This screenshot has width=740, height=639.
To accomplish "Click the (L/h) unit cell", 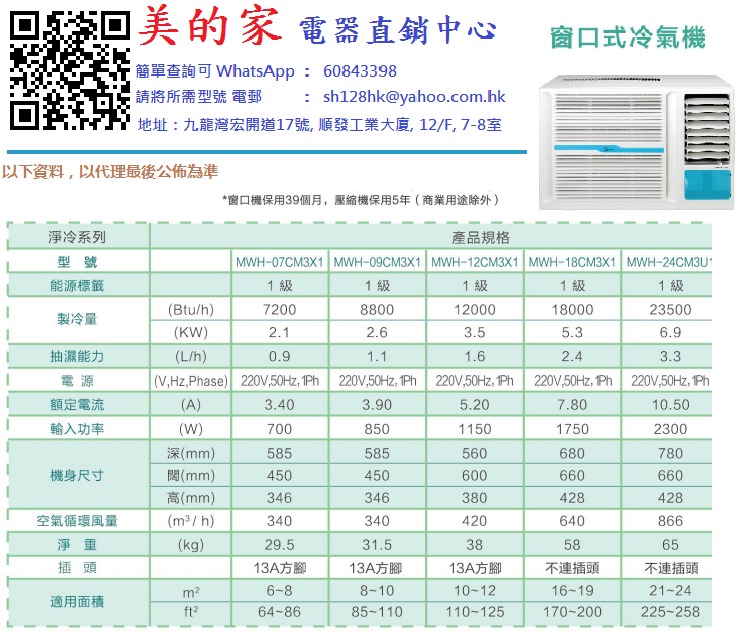I will pos(191,356).
